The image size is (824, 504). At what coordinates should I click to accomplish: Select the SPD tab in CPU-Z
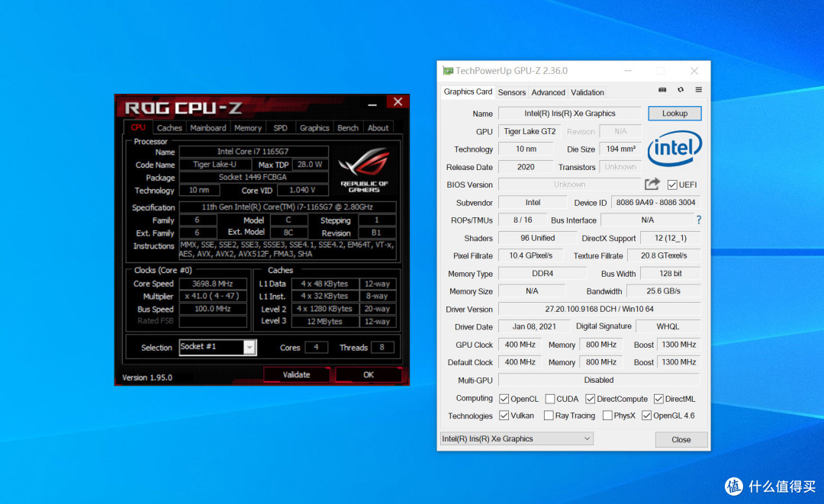click(280, 127)
